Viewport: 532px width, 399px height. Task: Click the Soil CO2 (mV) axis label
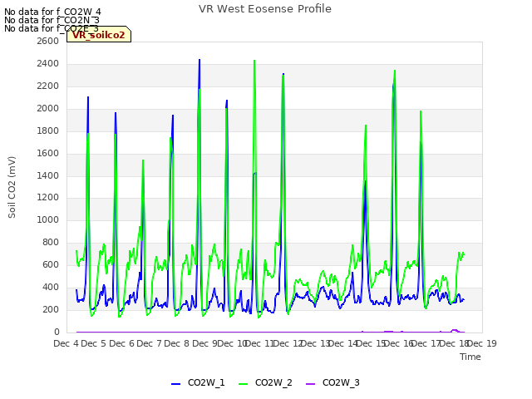[12, 187]
